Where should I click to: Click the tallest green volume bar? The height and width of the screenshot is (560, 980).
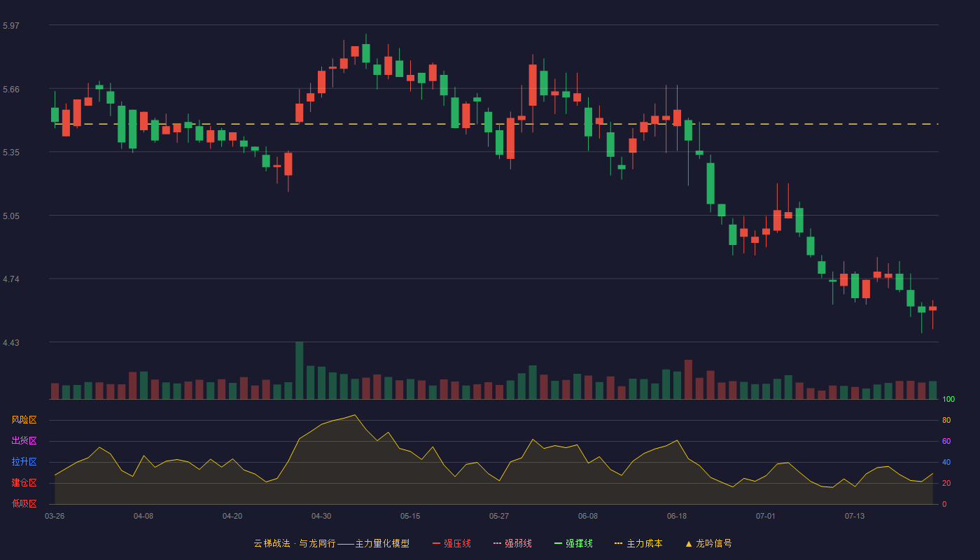(300, 370)
